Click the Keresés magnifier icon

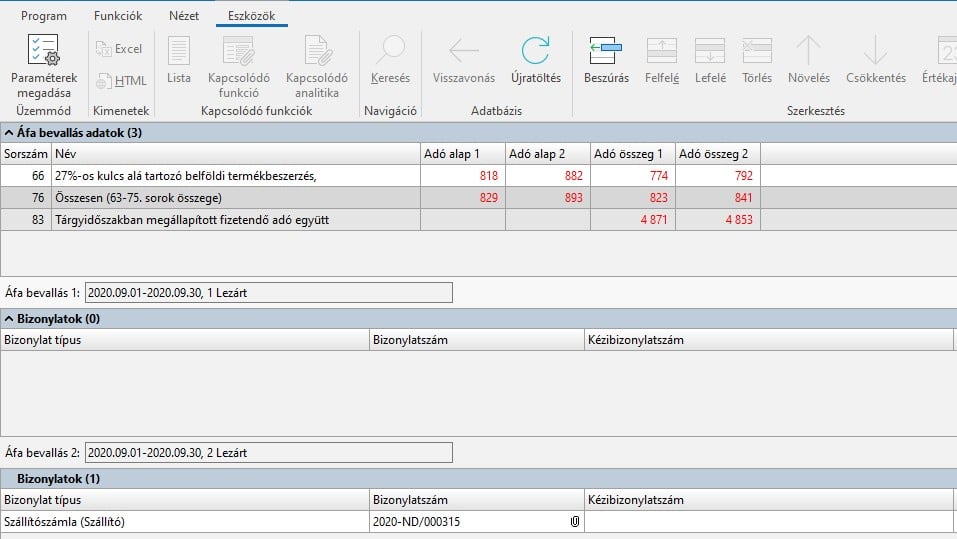click(390, 51)
